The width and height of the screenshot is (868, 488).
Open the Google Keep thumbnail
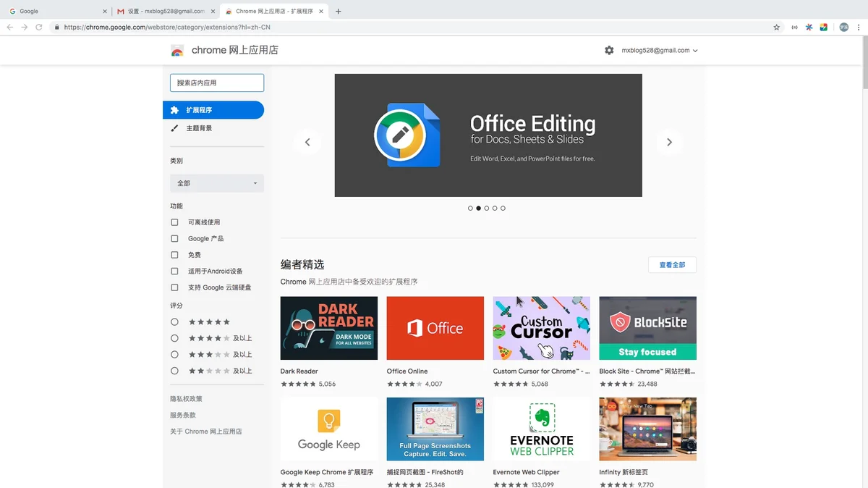click(x=329, y=429)
